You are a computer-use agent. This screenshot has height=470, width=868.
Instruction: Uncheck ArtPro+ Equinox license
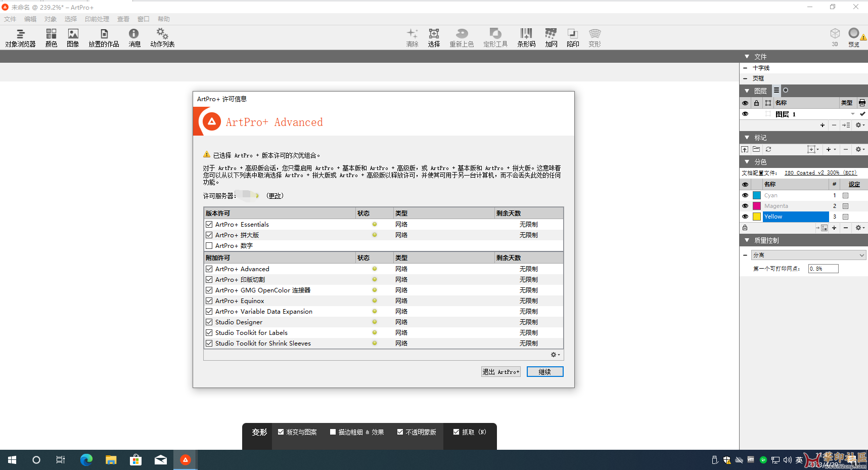[209, 301]
